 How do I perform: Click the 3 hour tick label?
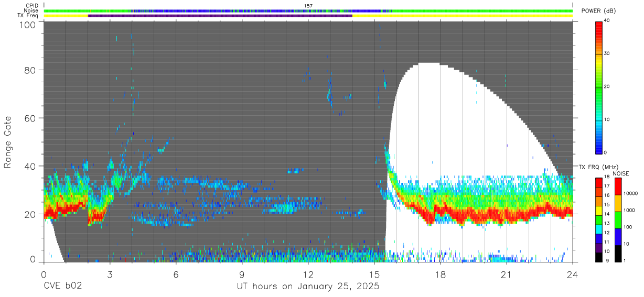pyautogui.click(x=110, y=274)
